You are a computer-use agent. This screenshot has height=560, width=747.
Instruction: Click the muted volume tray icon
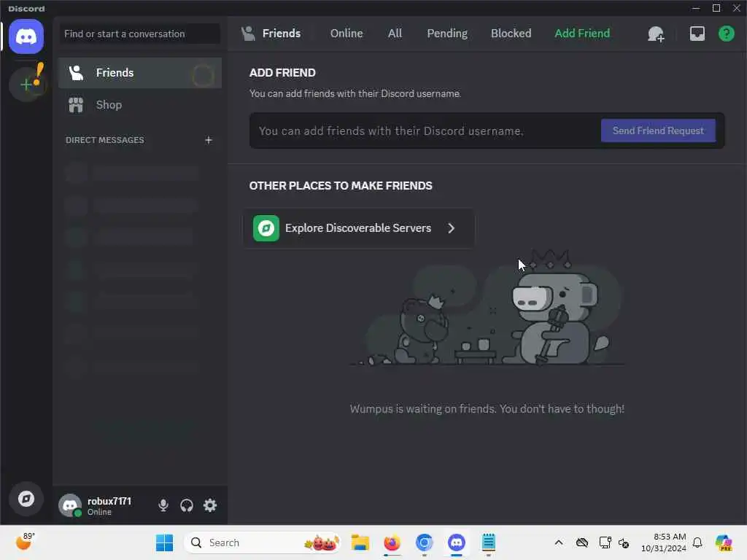point(624,542)
